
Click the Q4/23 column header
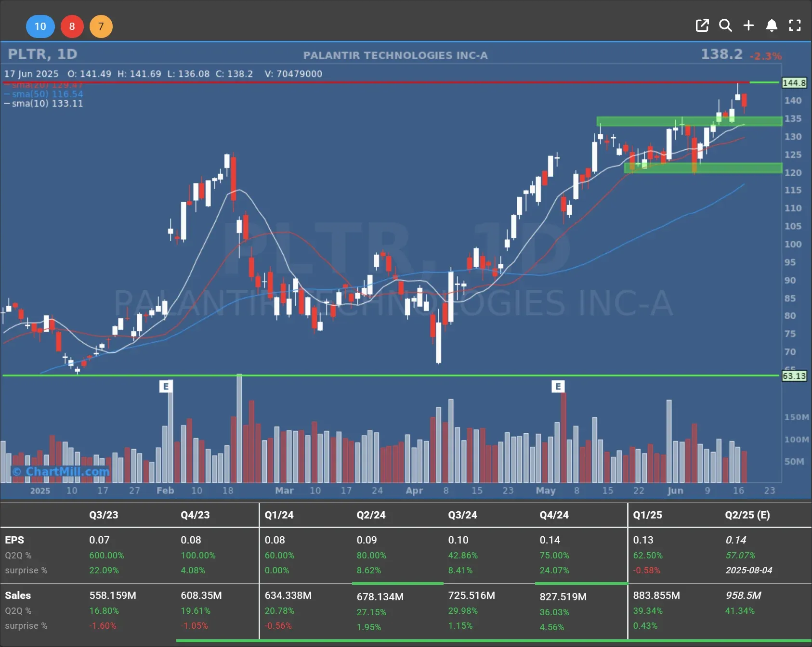click(195, 515)
